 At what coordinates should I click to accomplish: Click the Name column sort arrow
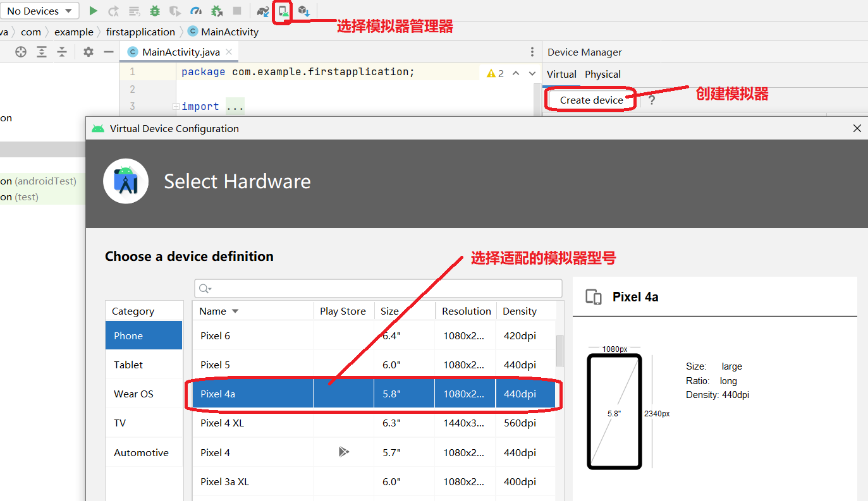click(x=235, y=311)
